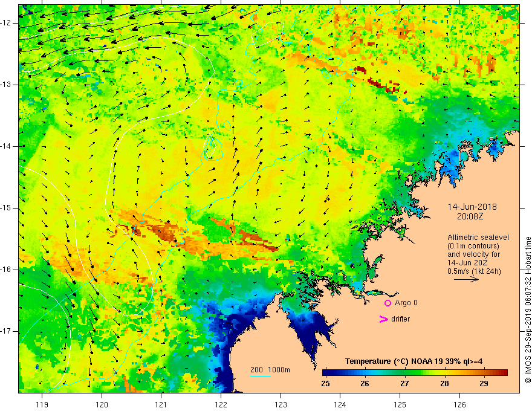Click the temperature color bar
This screenshot has height=411, width=532.
pyautogui.click(x=415, y=373)
